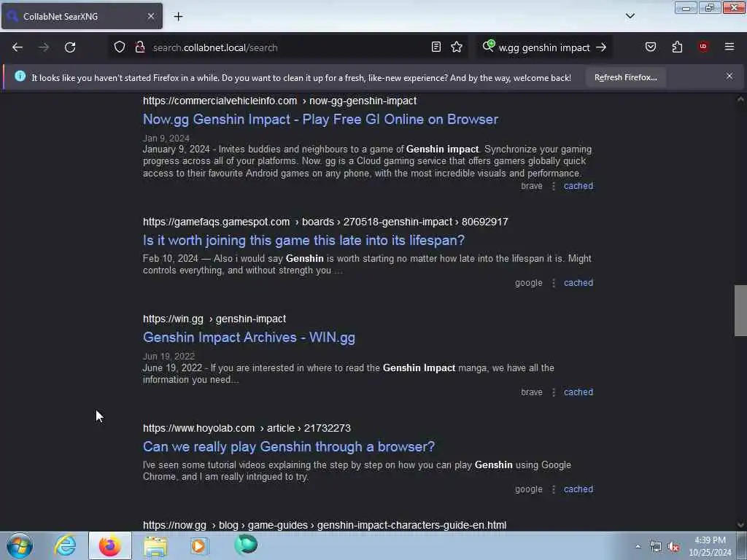Click the Refresh Firefox button

625,77
